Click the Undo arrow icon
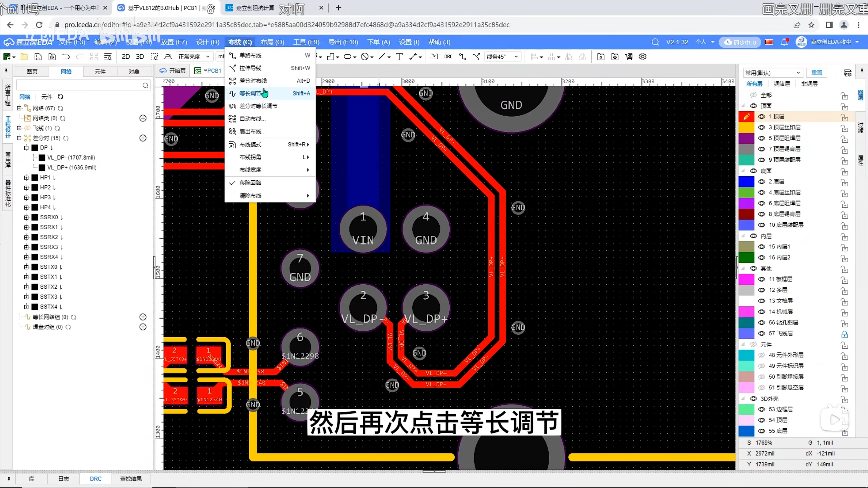This screenshot has width=868, height=488. 66,57
